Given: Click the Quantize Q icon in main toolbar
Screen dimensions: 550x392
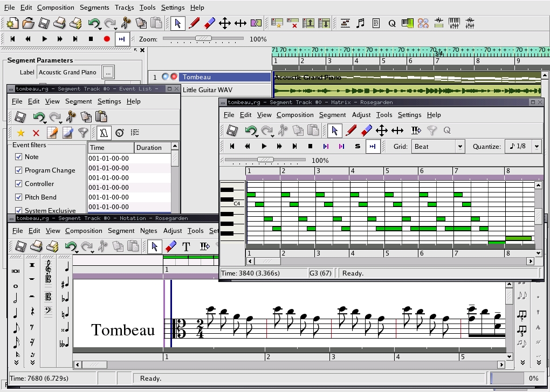Looking at the screenshot, I should 392,23.
